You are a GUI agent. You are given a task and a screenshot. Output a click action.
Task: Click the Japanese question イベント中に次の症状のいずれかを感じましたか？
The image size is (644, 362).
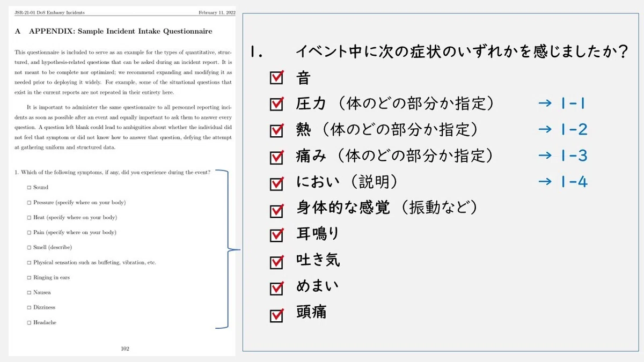pos(462,52)
